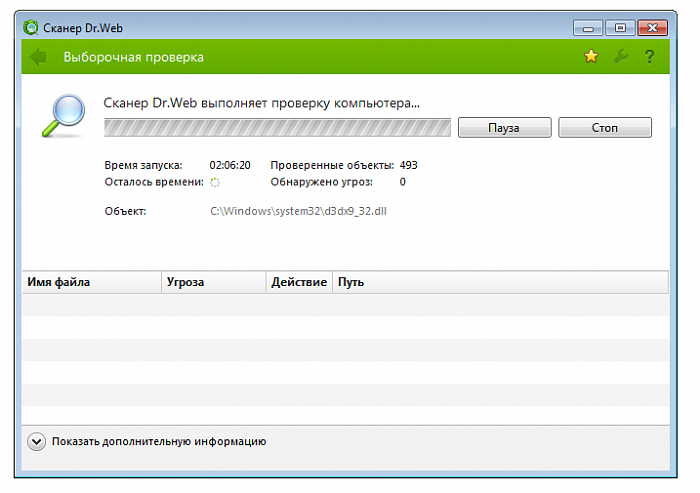Maximize the Dr.Web scanner window
The height and width of the screenshot is (493, 700).
tap(620, 28)
